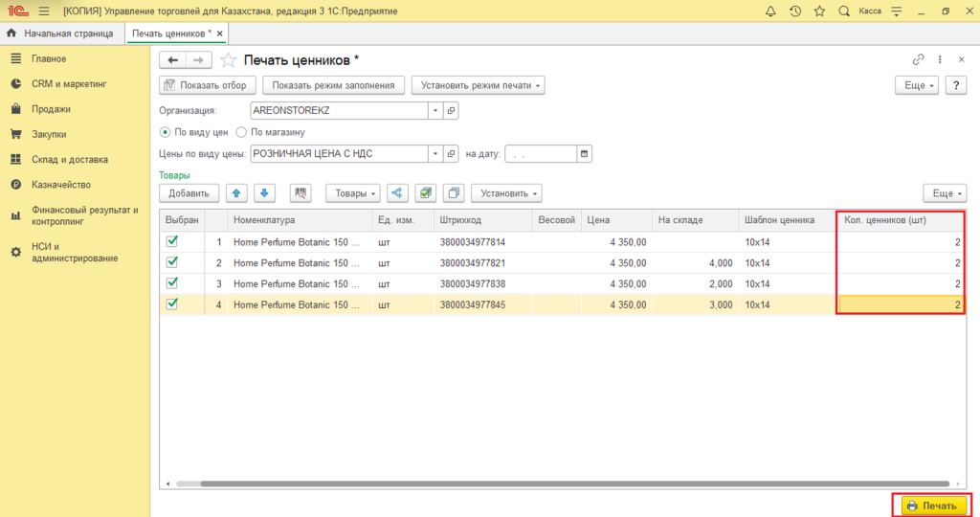980x517 pixels.
Task: Move row down with blue arrow
Action: 264,193
